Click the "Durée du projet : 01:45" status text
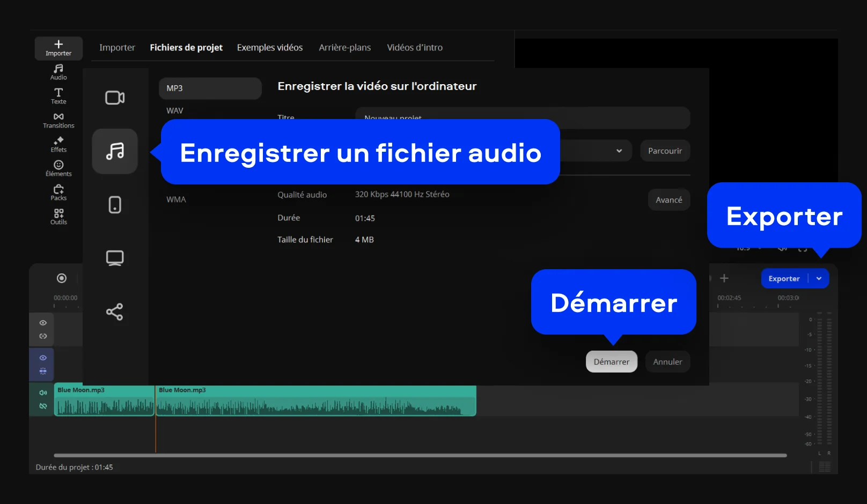 74,467
